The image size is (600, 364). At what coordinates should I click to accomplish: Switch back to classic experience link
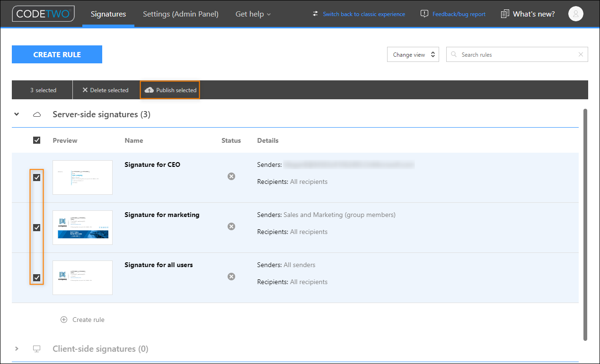tap(364, 14)
